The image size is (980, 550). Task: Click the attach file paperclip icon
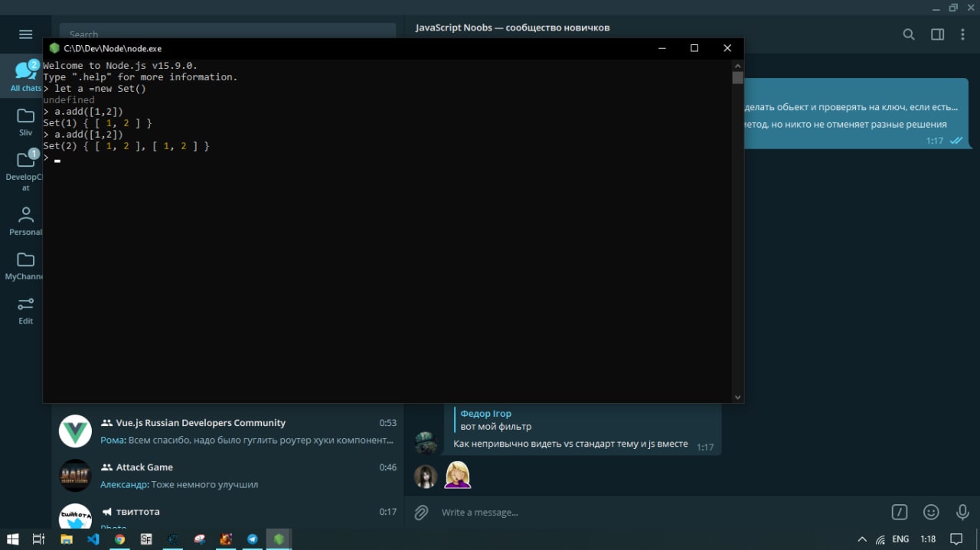point(421,513)
